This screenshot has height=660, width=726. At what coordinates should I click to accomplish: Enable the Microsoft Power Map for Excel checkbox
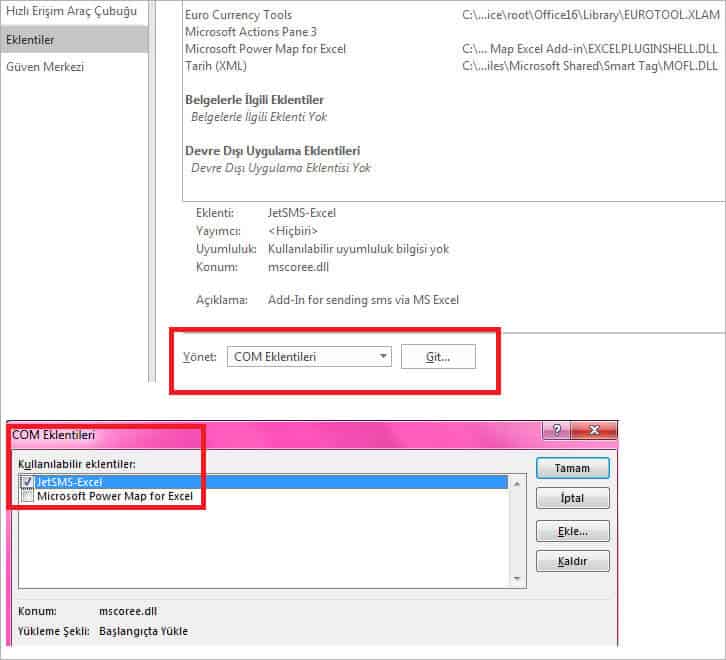(27, 496)
